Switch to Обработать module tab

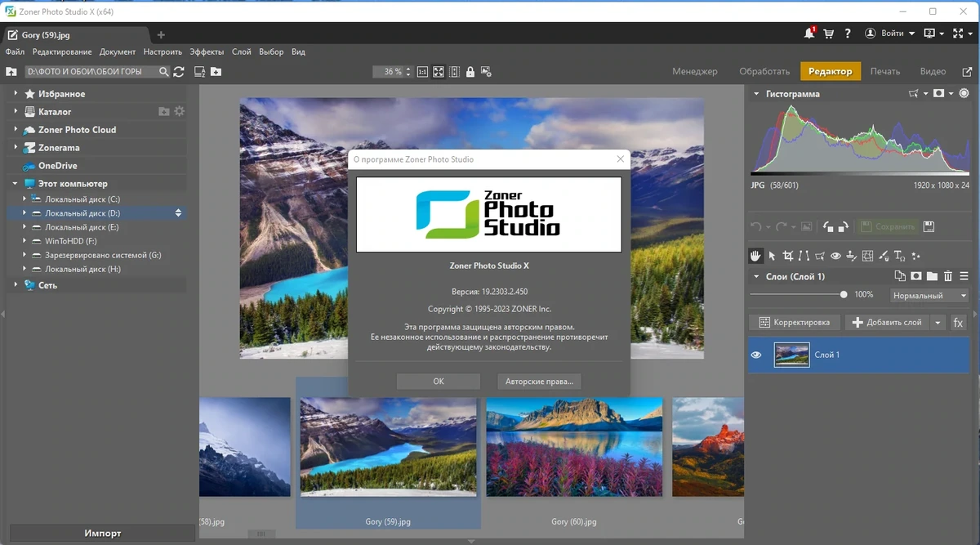[764, 71]
